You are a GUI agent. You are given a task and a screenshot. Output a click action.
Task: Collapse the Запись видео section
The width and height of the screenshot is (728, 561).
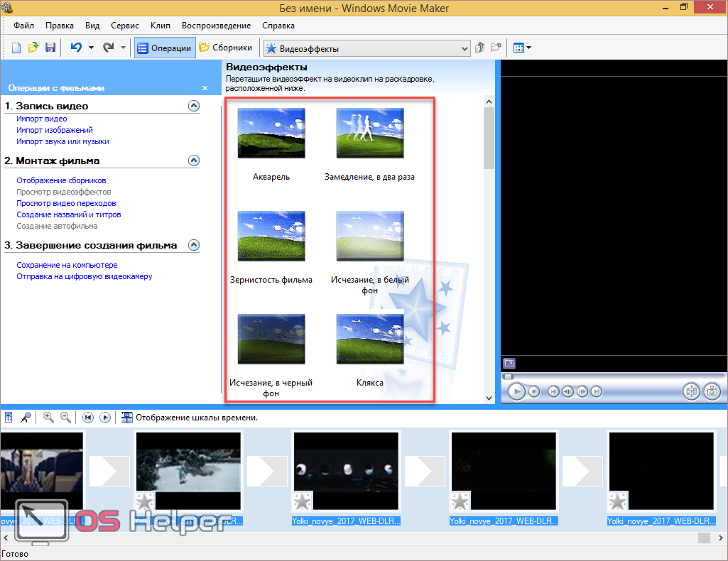[194, 106]
